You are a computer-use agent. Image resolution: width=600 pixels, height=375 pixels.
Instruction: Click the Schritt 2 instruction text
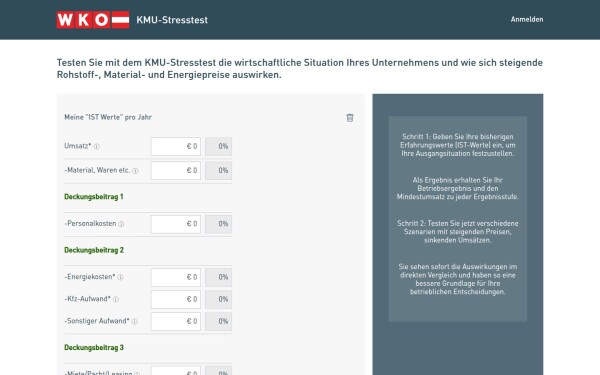point(458,232)
